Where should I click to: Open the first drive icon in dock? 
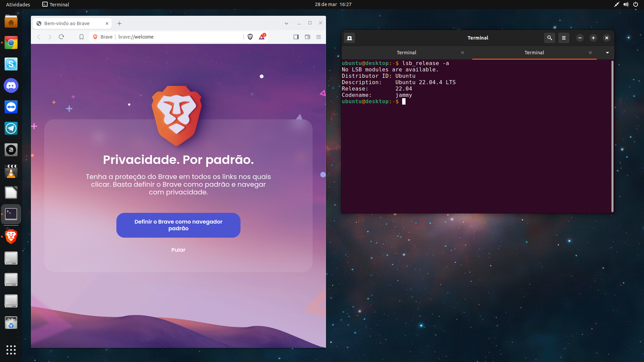pyautogui.click(x=11, y=258)
